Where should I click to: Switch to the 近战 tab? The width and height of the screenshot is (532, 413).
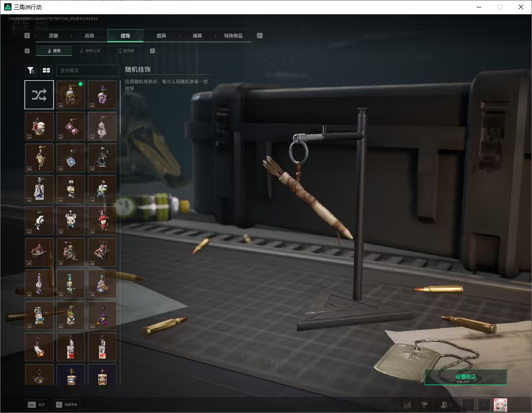pos(89,35)
